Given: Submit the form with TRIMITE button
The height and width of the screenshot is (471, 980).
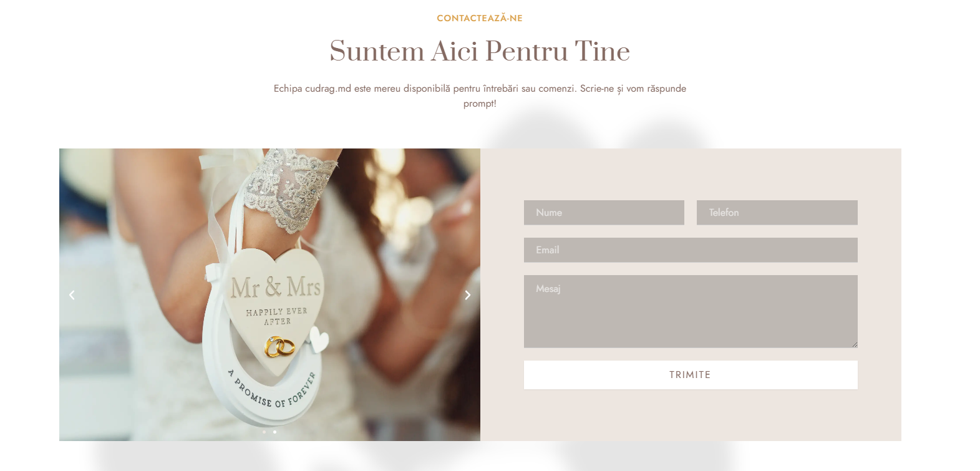Looking at the screenshot, I should (x=691, y=375).
